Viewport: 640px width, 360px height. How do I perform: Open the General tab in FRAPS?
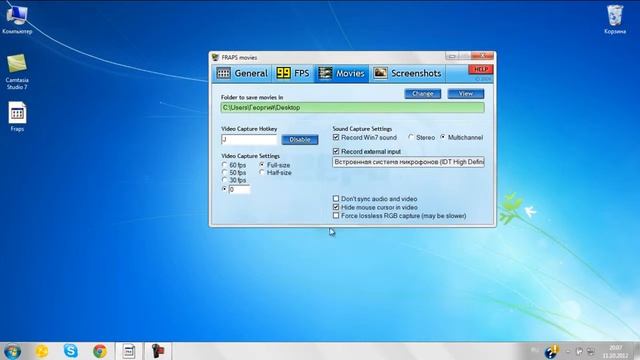pos(242,73)
